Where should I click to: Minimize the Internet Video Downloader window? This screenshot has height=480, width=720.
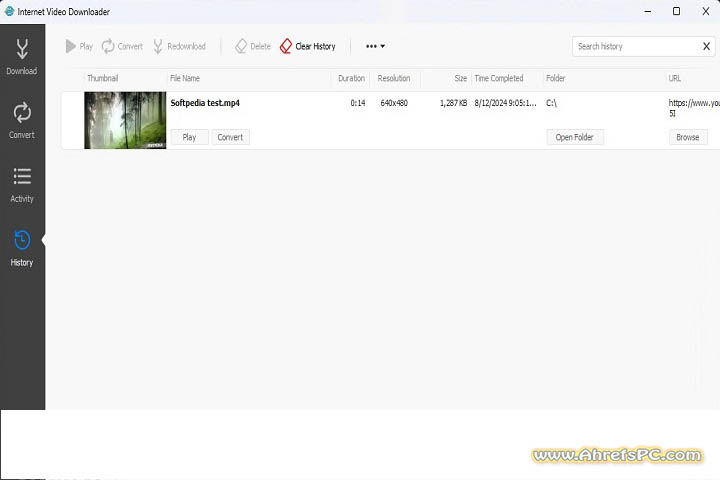647,11
